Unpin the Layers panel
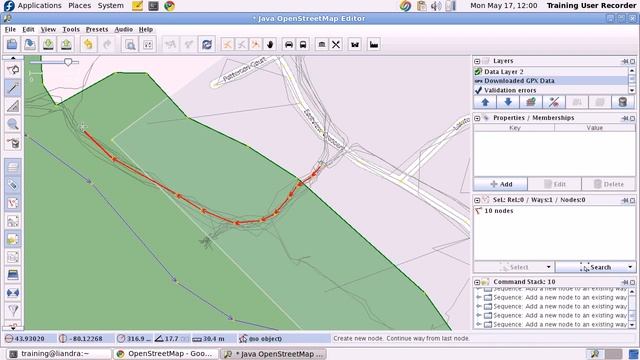640x360 pixels. tap(625, 61)
